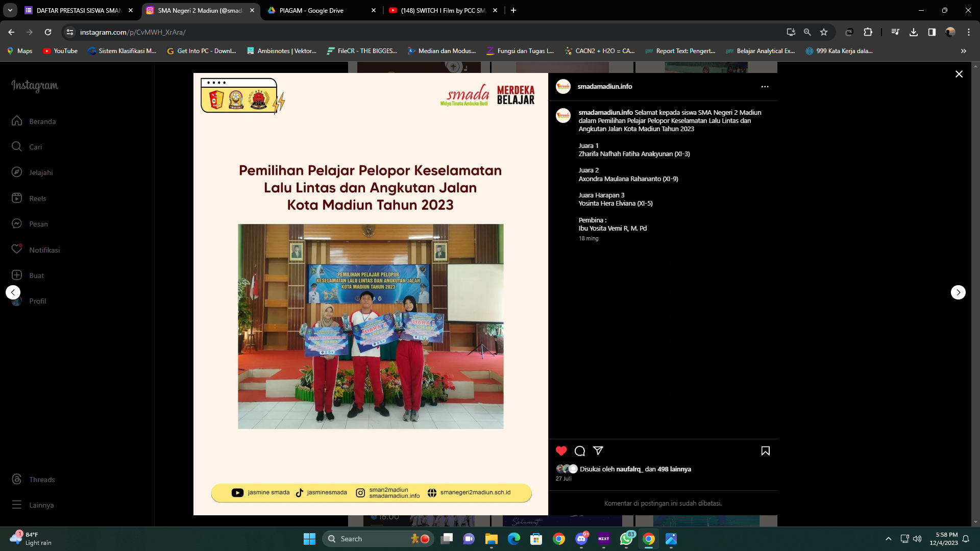Open volume control in tray
Image resolution: width=980 pixels, height=551 pixels.
coord(917,539)
